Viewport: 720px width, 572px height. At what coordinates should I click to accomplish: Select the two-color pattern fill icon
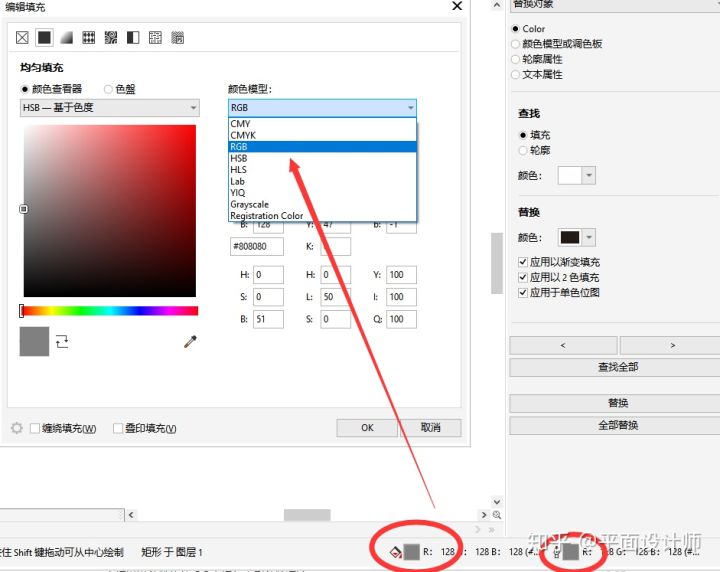[133, 37]
